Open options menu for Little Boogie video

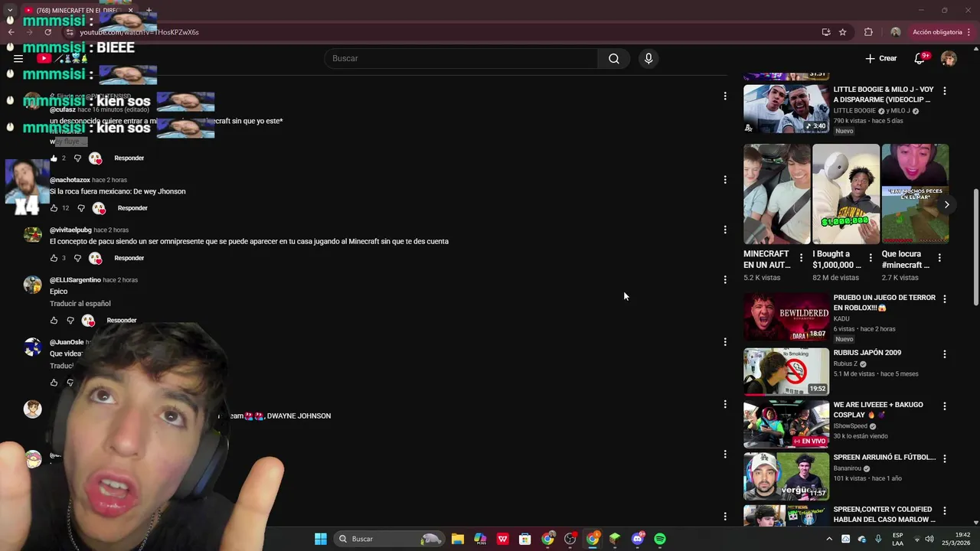945,90
